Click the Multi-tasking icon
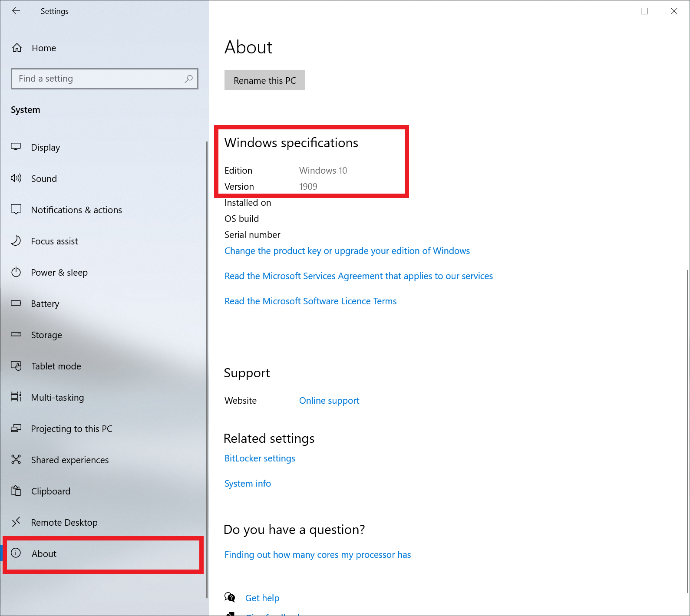Screen dimensions: 690x616 tap(16, 397)
